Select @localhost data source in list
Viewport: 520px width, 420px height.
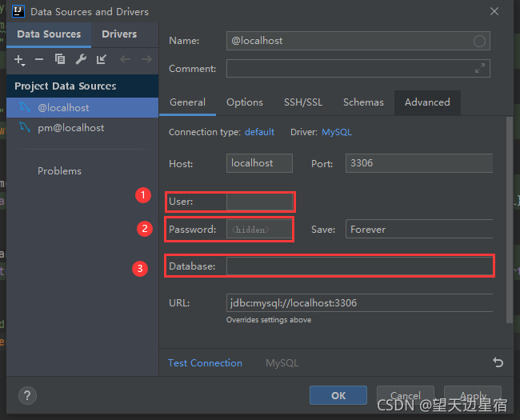click(82, 107)
